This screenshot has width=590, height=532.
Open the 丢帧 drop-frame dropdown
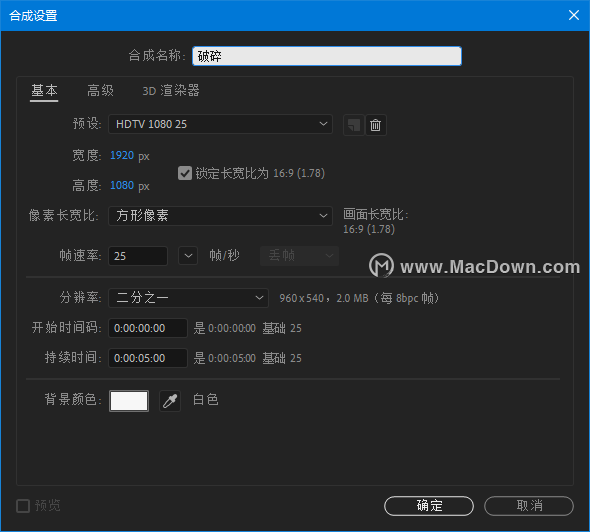300,256
